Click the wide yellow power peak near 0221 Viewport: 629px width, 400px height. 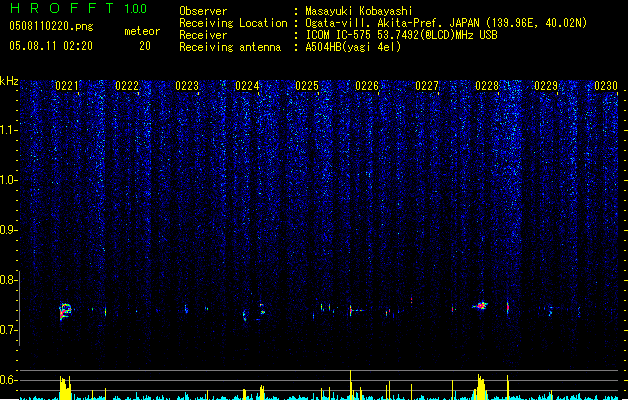tap(65, 387)
